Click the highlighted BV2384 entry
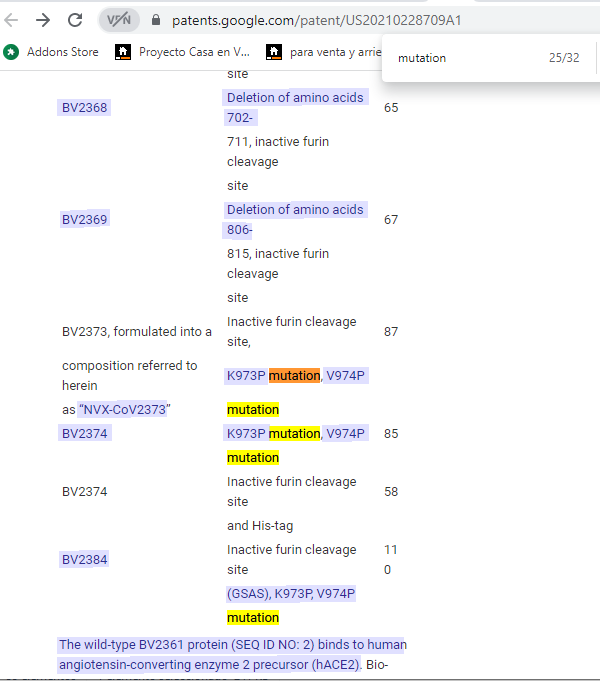 point(85,559)
